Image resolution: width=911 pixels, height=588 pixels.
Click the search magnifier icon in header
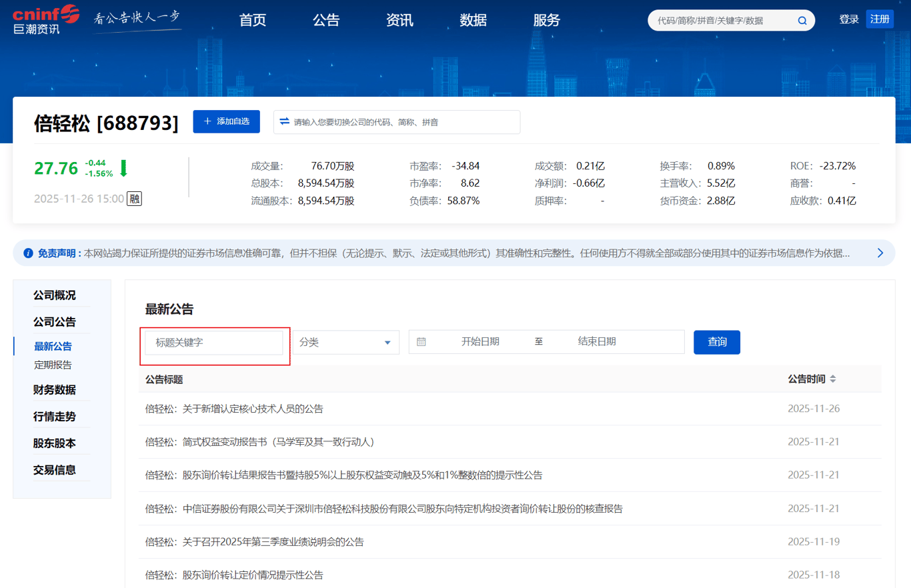point(802,21)
